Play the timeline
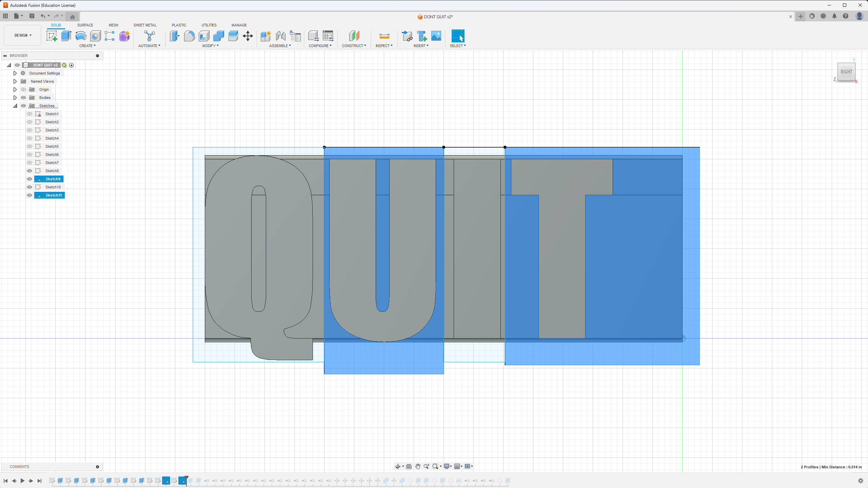This screenshot has height=488, width=868. pos(22,481)
